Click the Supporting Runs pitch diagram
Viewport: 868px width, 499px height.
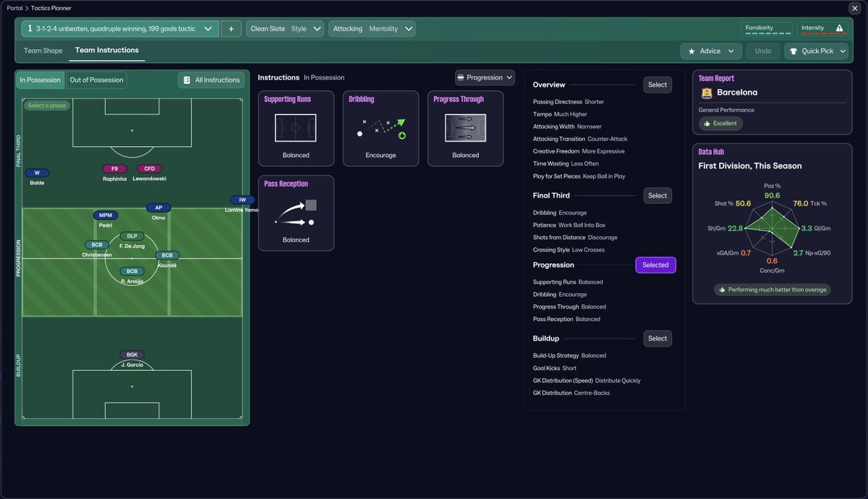point(296,128)
